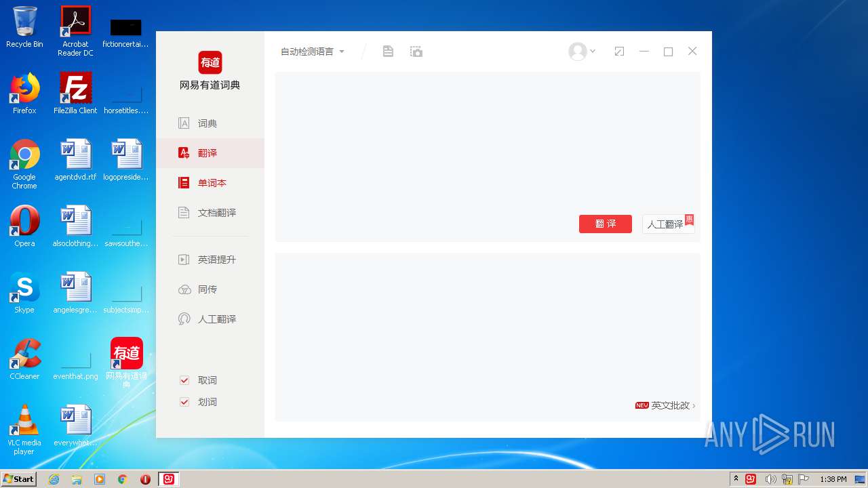Open the user account avatar menu
The image size is (868, 488).
[581, 52]
